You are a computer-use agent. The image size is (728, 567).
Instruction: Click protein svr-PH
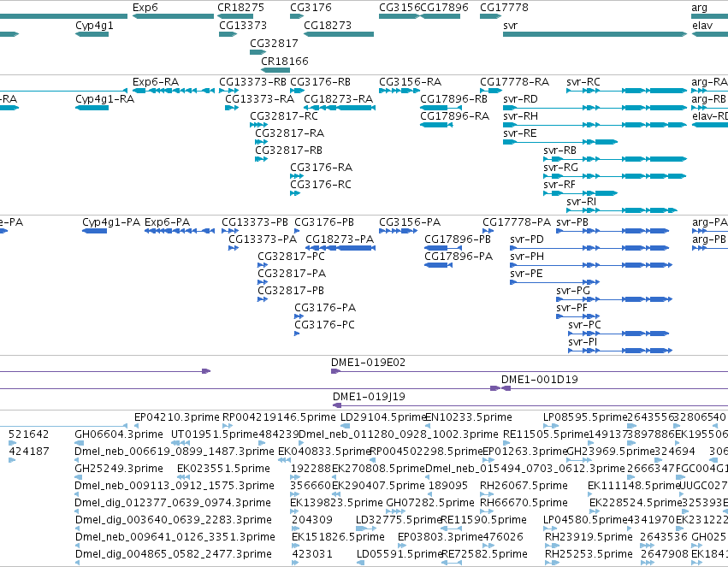[x=591, y=265]
